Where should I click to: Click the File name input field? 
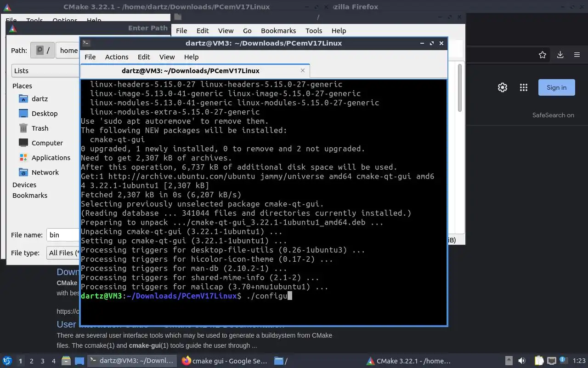coord(63,235)
